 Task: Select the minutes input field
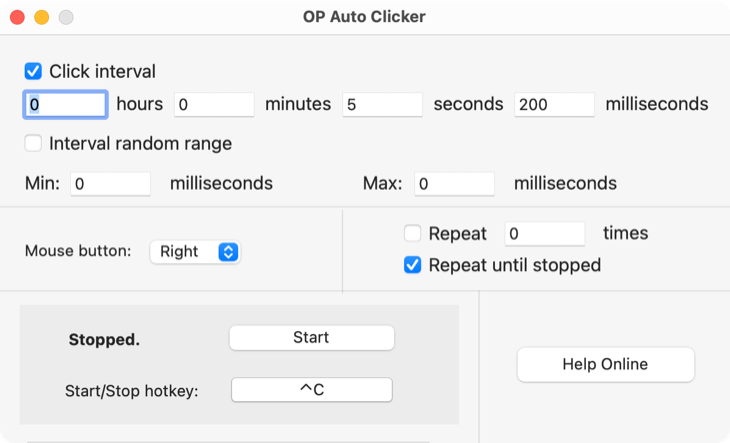click(x=214, y=104)
